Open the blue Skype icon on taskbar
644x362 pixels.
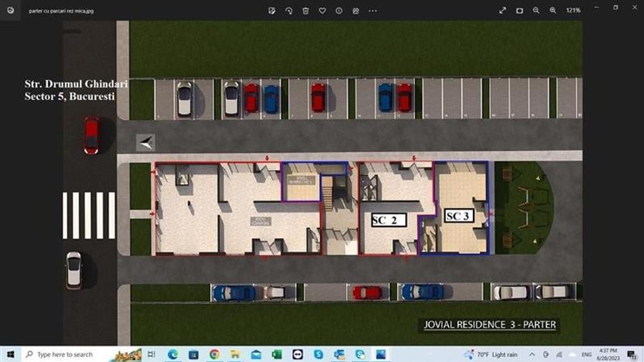tap(318, 354)
